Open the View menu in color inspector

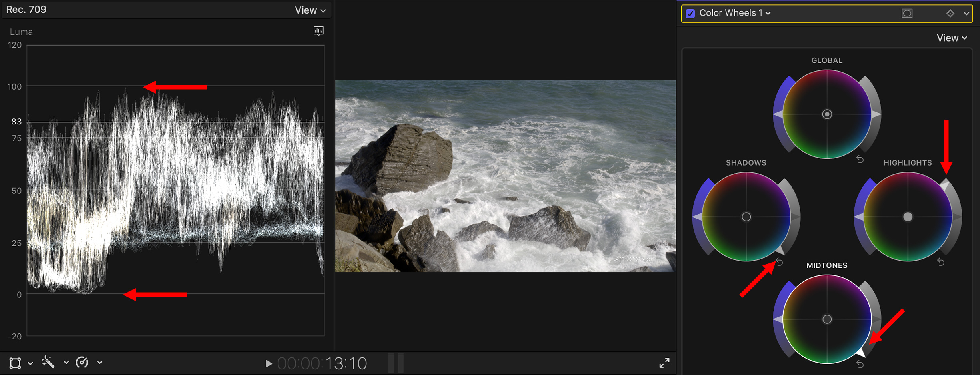point(952,38)
